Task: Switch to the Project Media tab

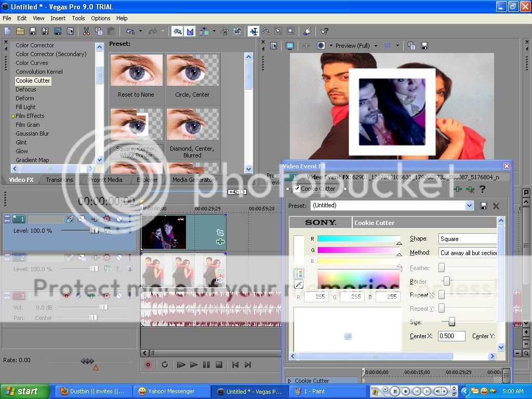Action: [x=105, y=180]
